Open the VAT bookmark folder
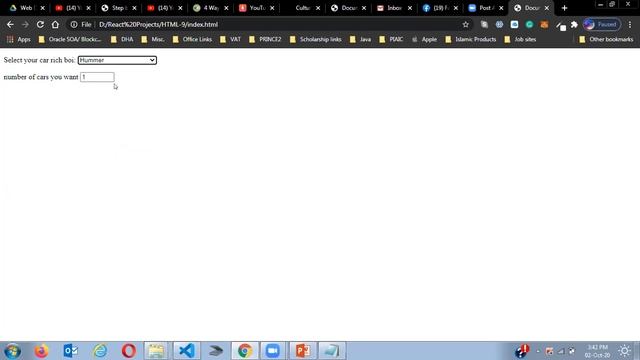Image resolution: width=640 pixels, height=360 pixels. [231, 40]
